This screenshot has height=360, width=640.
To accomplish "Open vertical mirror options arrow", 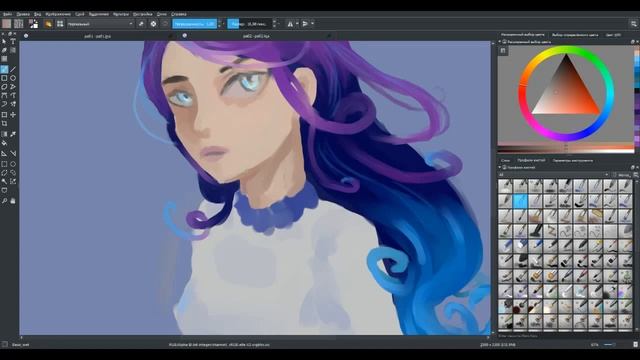I will [313, 24].
